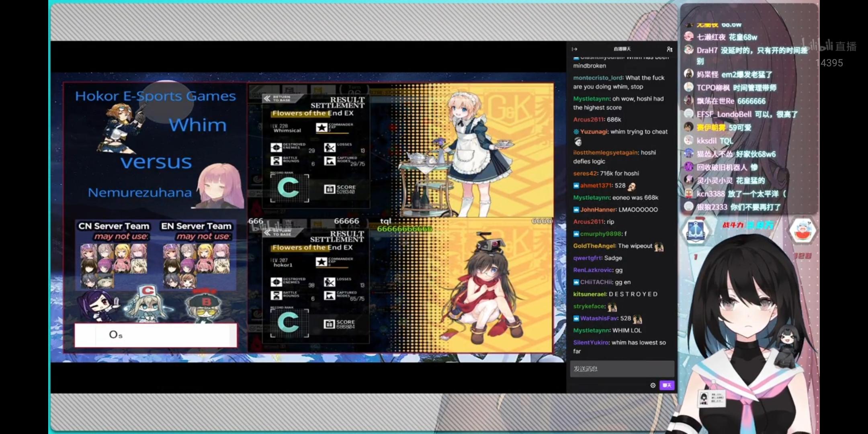This screenshot has height=434, width=868.
Task: Click Commander EXP star icon in Whimsical's result
Action: [321, 127]
